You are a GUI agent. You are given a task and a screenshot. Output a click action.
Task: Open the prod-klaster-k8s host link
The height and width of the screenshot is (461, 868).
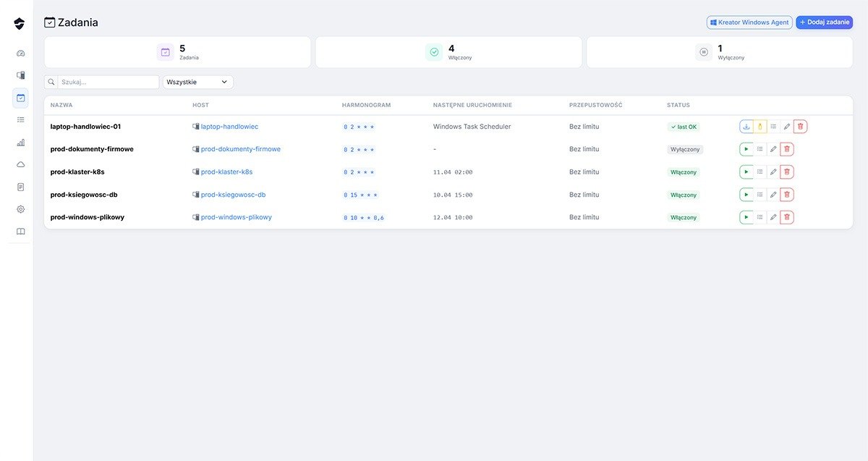pyautogui.click(x=226, y=172)
